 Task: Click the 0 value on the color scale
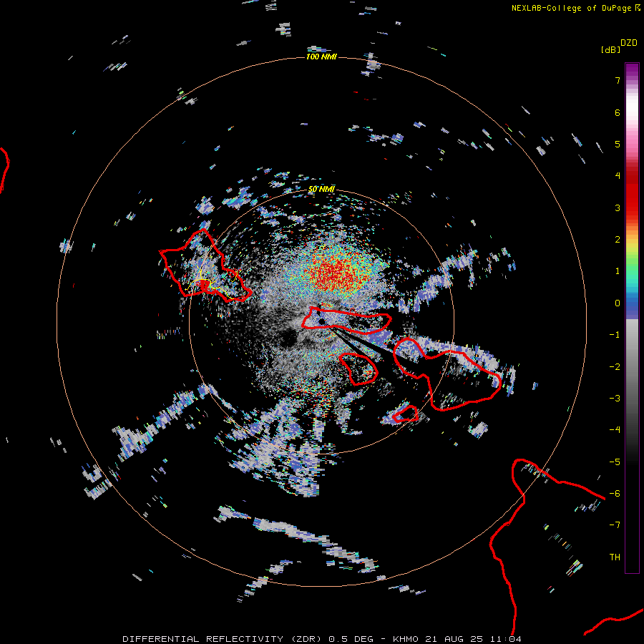pos(618,303)
